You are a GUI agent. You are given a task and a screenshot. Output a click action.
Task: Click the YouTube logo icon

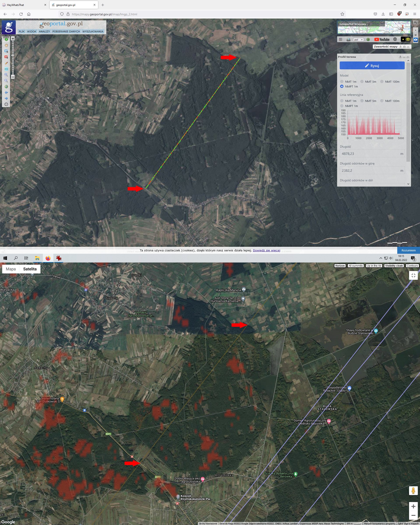point(382,39)
